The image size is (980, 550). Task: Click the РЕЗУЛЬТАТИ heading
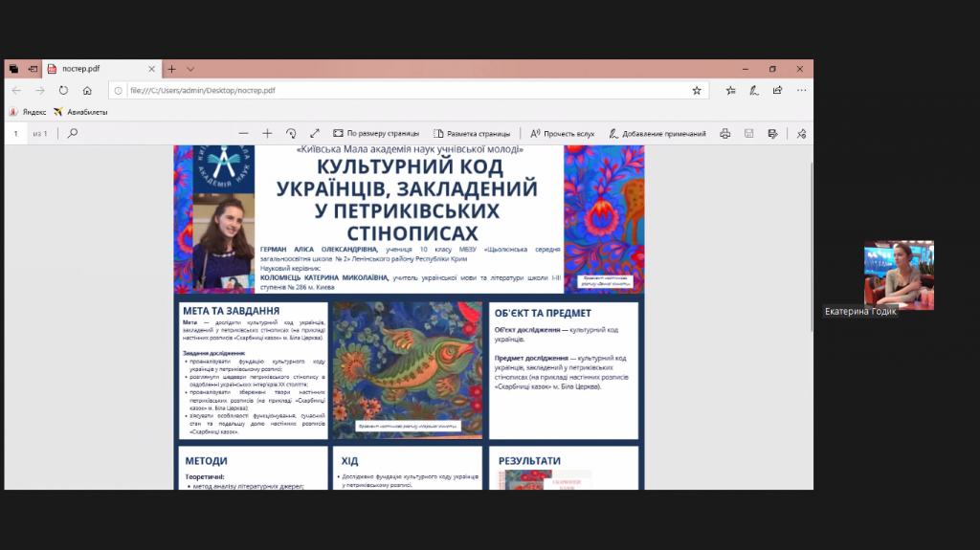pyautogui.click(x=529, y=461)
